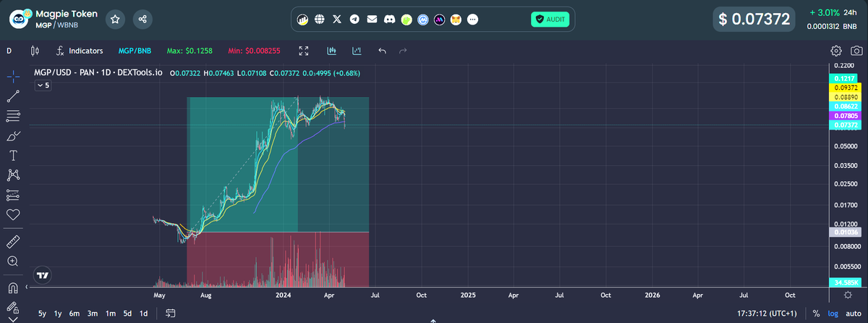Take a chart snapshot with camera icon

pyautogui.click(x=856, y=51)
